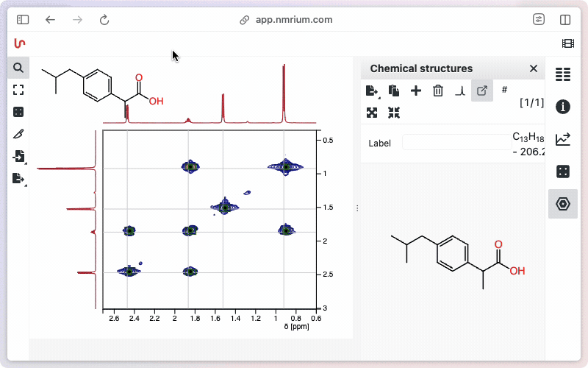The height and width of the screenshot is (368, 588).
Task: Click the predict spectra peak icon
Action: 460,91
